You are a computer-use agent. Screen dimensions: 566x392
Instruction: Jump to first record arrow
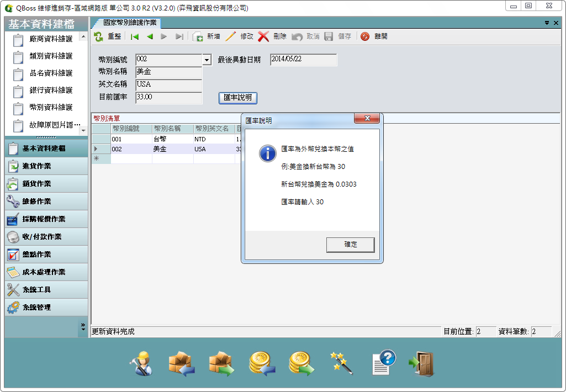pyautogui.click(x=135, y=36)
